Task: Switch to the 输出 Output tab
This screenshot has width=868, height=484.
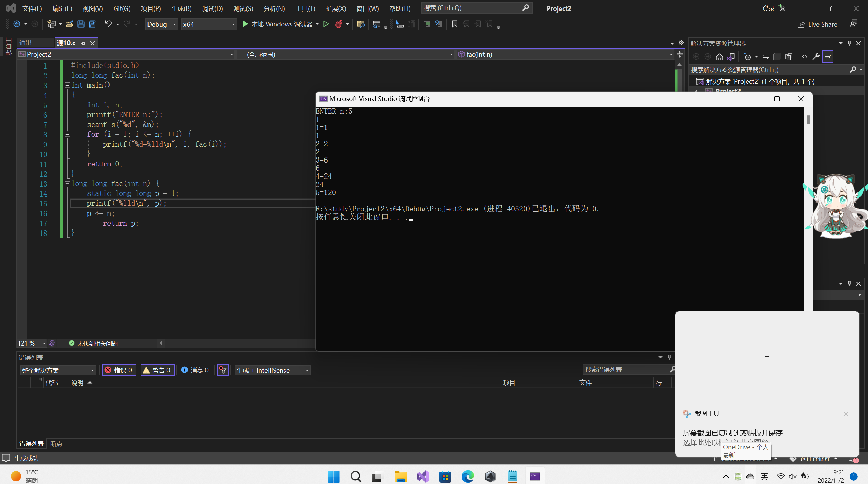Action: pyautogui.click(x=25, y=43)
